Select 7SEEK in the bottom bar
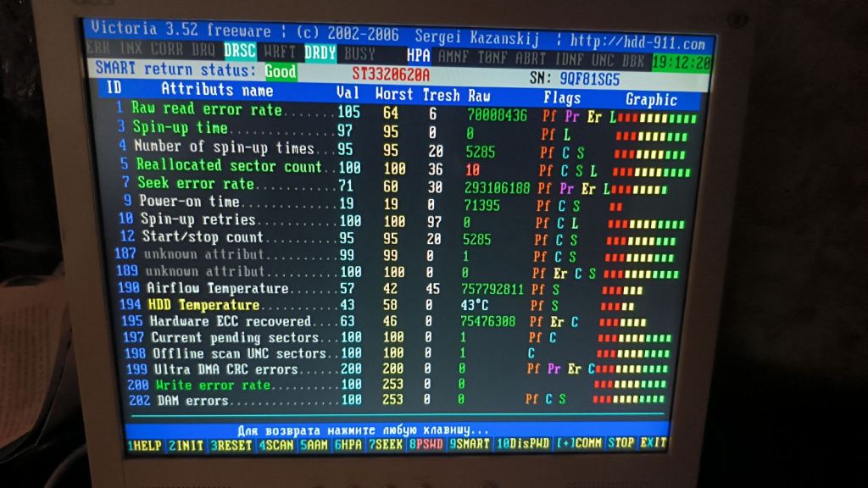The width and height of the screenshot is (868, 488). click(x=386, y=444)
